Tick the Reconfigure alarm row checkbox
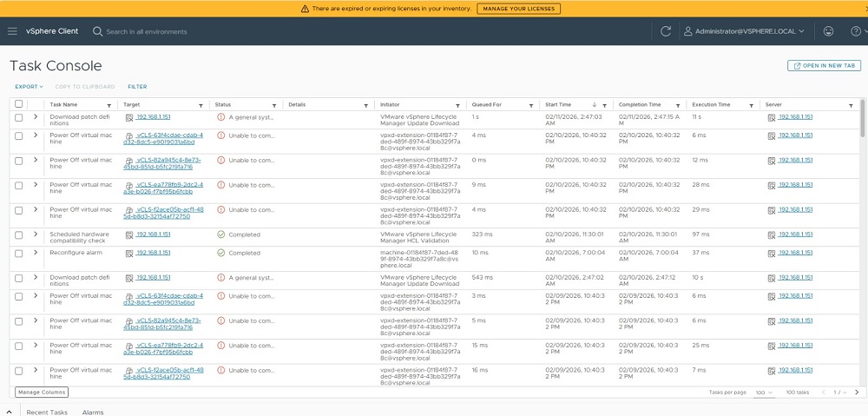The image size is (868, 416). tap(19, 253)
